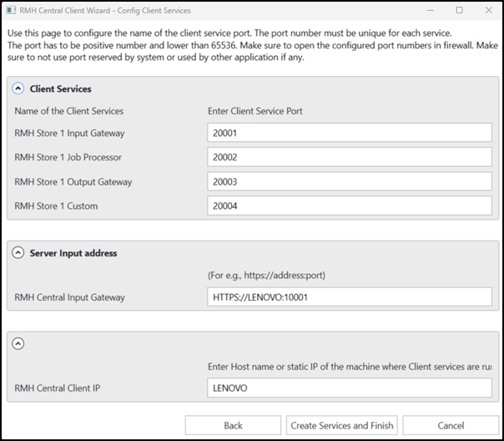The height and width of the screenshot is (441, 504).
Task: Click the 'RMH Store 1 Job Processor' label
Action: [x=68, y=157]
